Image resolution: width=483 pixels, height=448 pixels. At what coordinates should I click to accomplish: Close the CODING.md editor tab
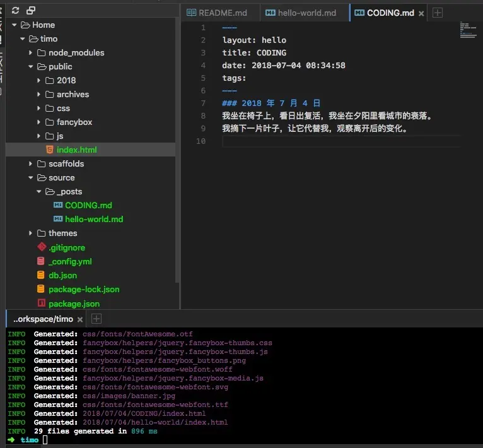421,13
